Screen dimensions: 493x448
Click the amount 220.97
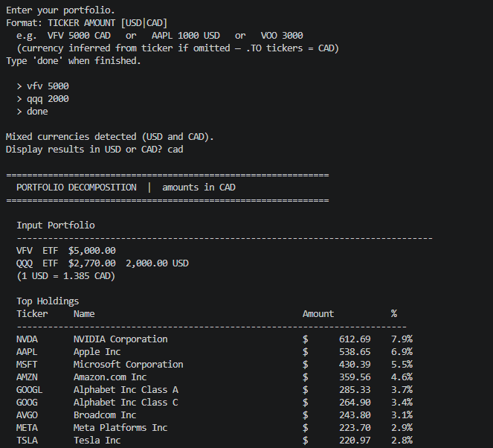355,441
